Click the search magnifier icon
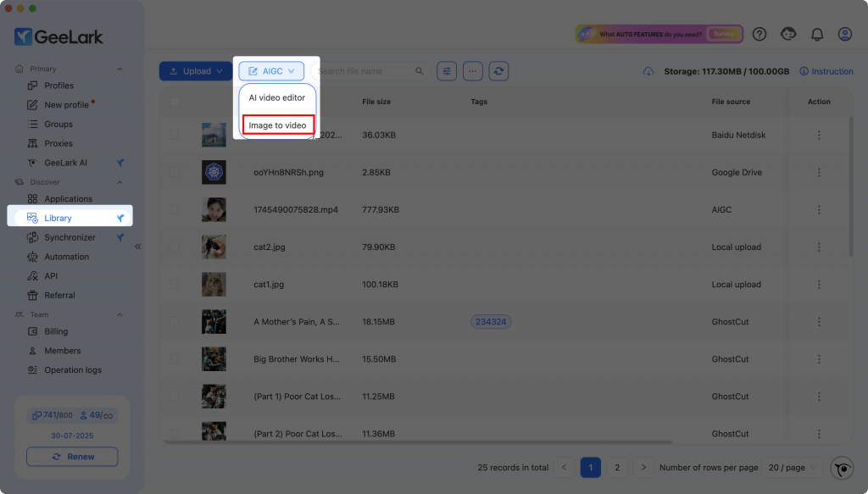This screenshot has width=868, height=494. coord(419,71)
